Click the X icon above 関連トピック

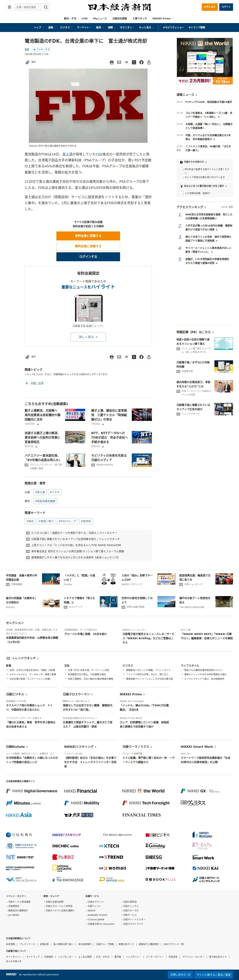click(x=134, y=357)
